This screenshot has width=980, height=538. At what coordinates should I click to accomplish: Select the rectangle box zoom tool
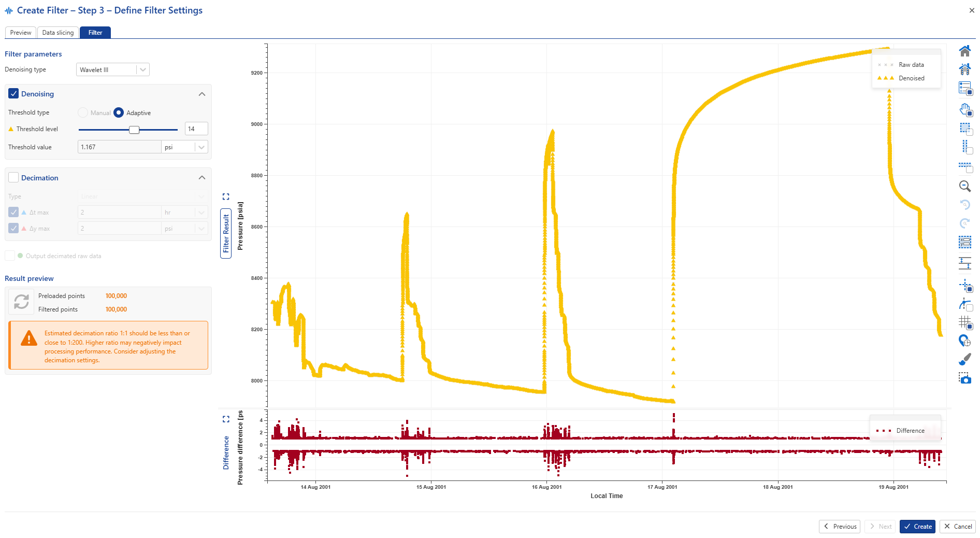click(964, 128)
